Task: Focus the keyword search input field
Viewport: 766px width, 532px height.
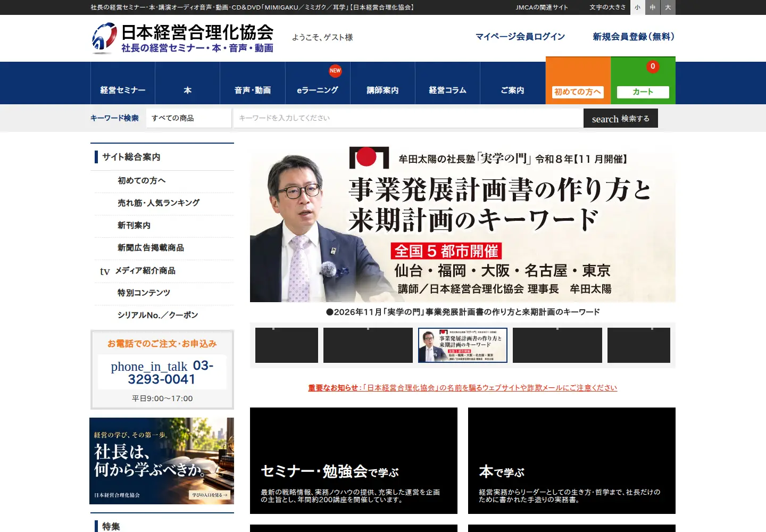Action: tap(407, 118)
